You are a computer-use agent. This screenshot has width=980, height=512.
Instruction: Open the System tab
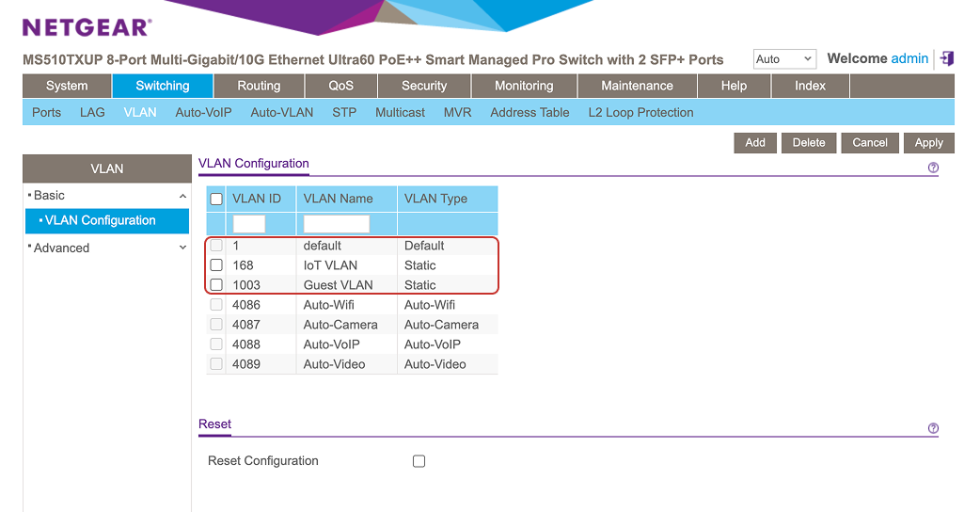[x=67, y=86]
